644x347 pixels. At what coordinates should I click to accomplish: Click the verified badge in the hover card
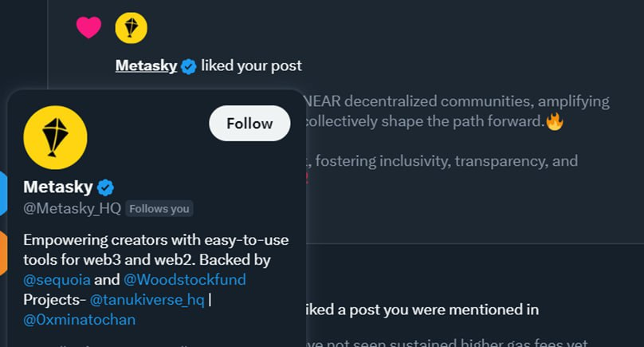[106, 187]
